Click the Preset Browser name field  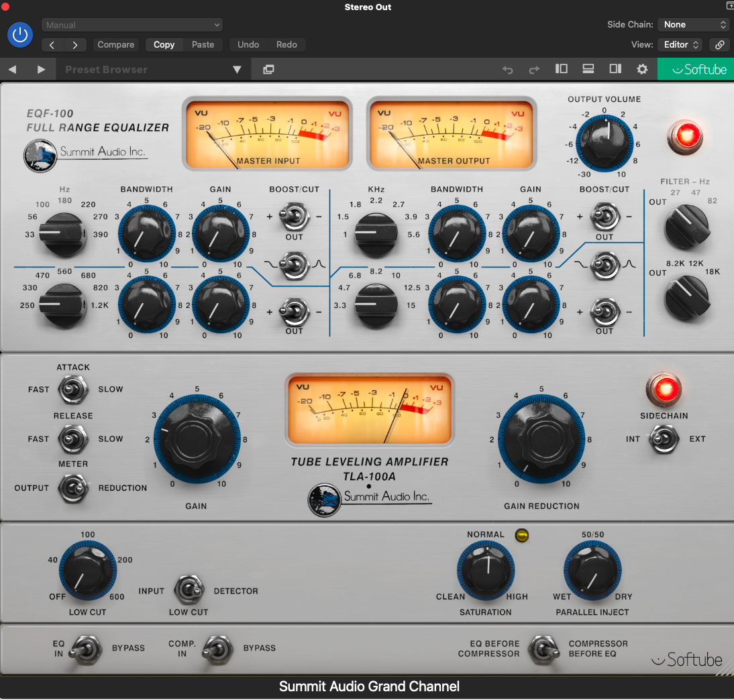point(148,70)
